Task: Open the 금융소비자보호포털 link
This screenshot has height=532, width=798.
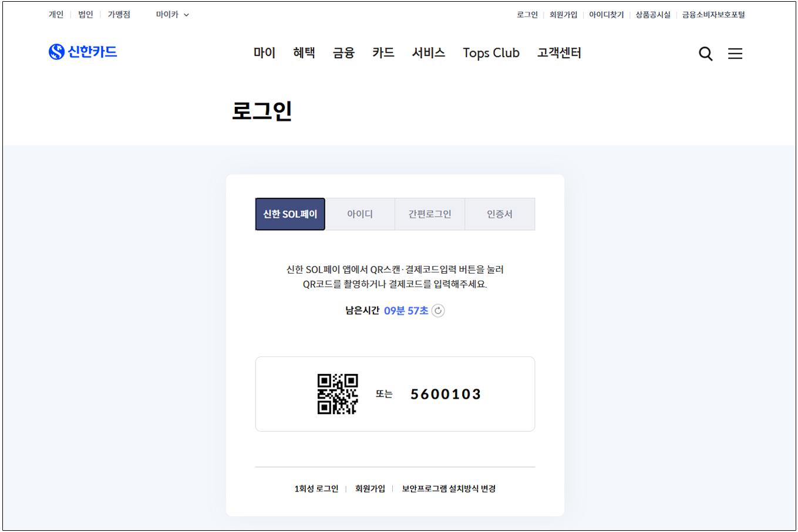Action: (713, 15)
